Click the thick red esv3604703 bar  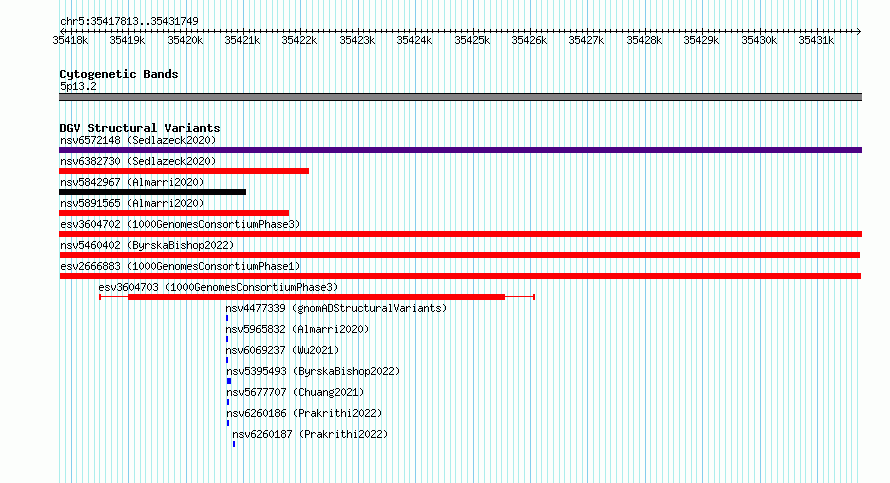pos(317,297)
